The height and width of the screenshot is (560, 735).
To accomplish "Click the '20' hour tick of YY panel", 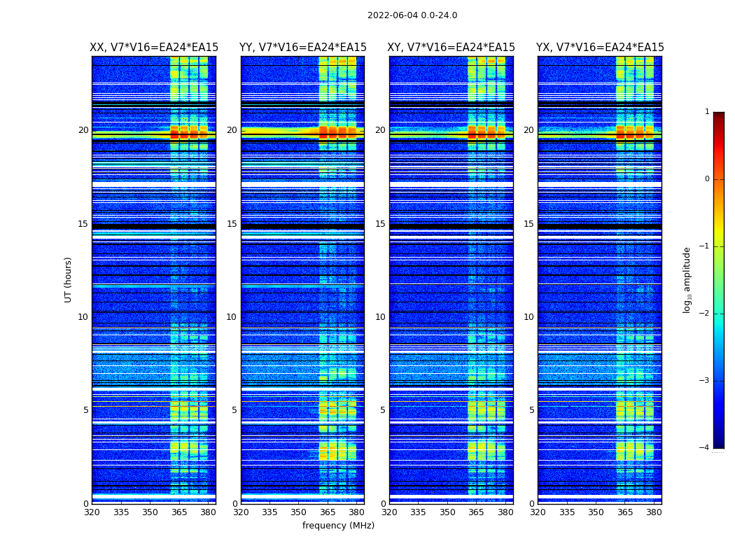I will (232, 130).
